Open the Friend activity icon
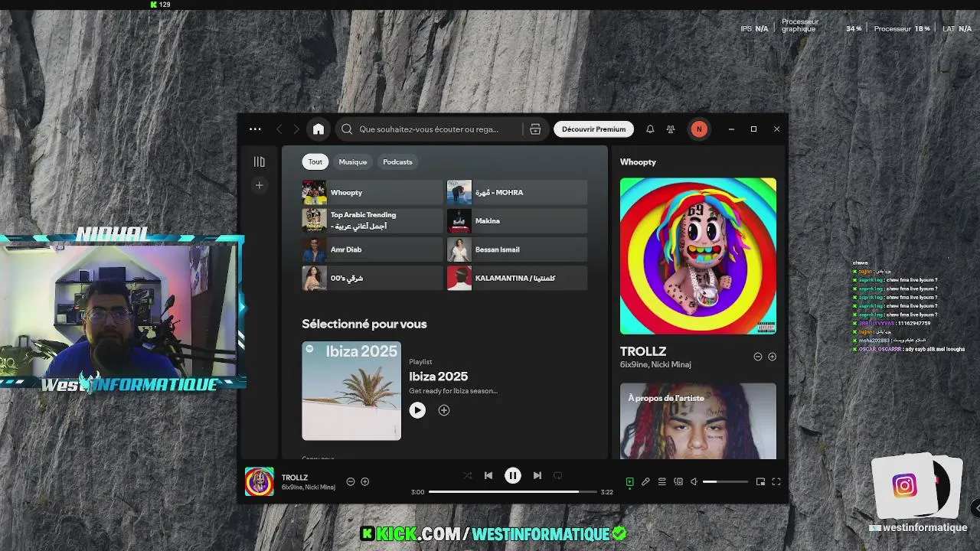This screenshot has width=980, height=551. click(671, 129)
